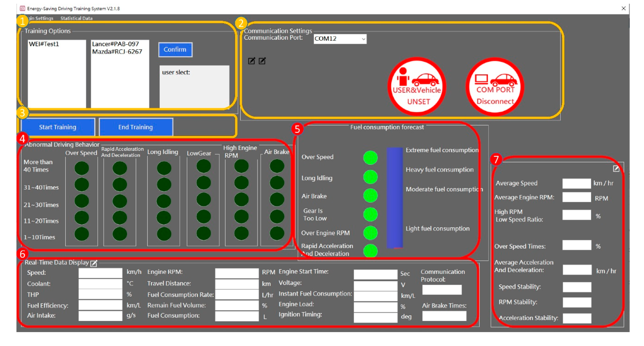The image size is (644, 346).
Task: Click the Speed input field in Real-Time Data
Action: 100,273
